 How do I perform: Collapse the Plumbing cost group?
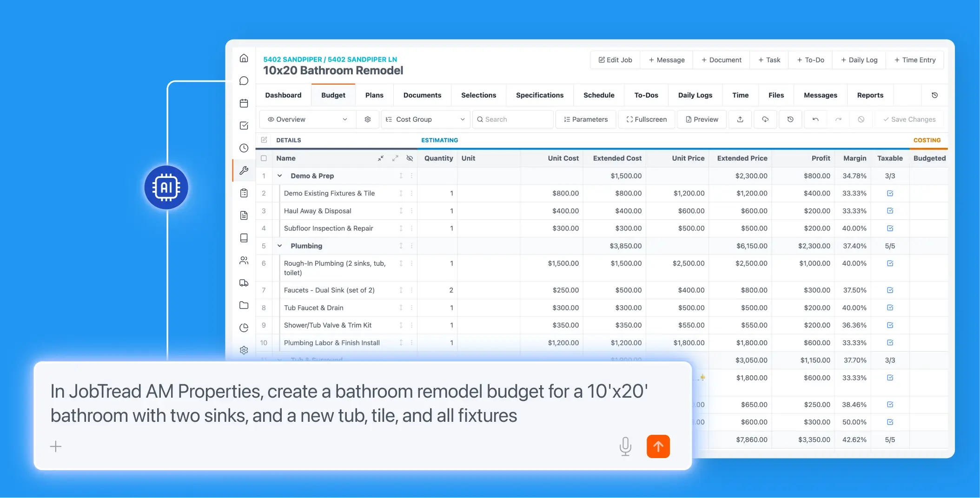coord(280,246)
